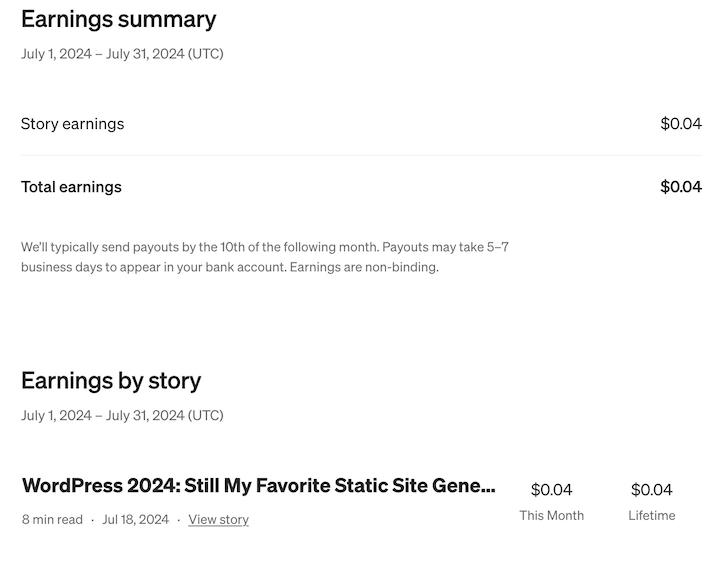This screenshot has height=562, width=728.
Task: Click the divider line above Total earnings
Action: tap(361, 155)
